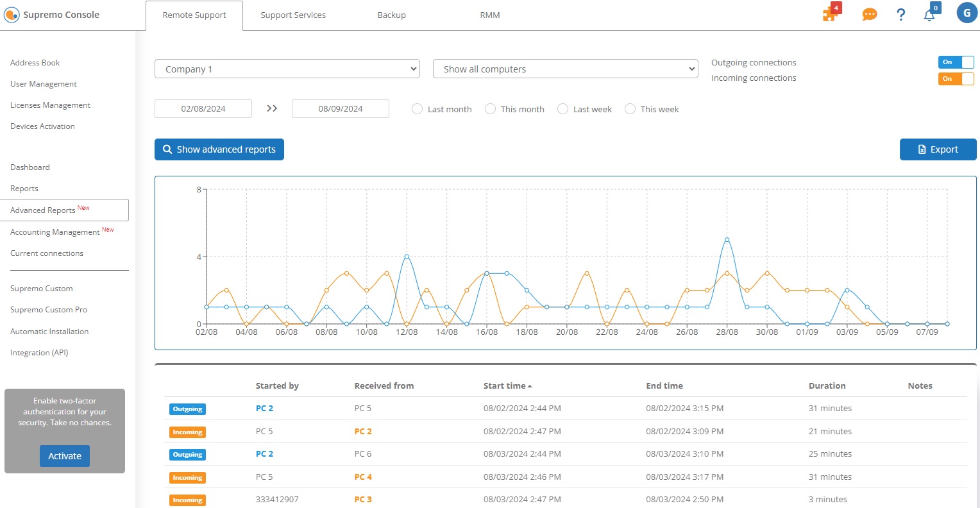Click the 28/08 peak point on chart
This screenshot has width=980, height=508.
click(x=727, y=240)
